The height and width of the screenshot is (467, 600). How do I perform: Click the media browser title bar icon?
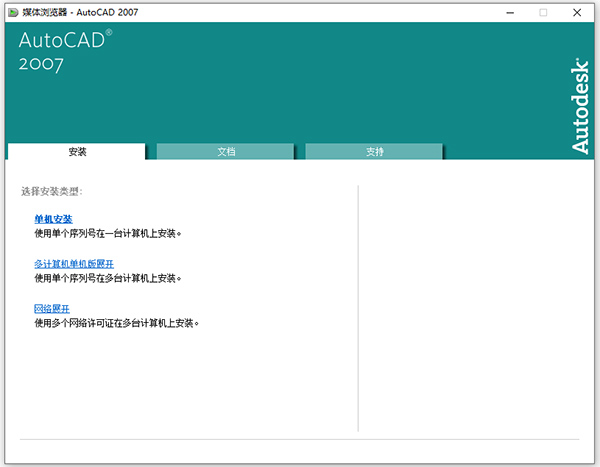13,13
